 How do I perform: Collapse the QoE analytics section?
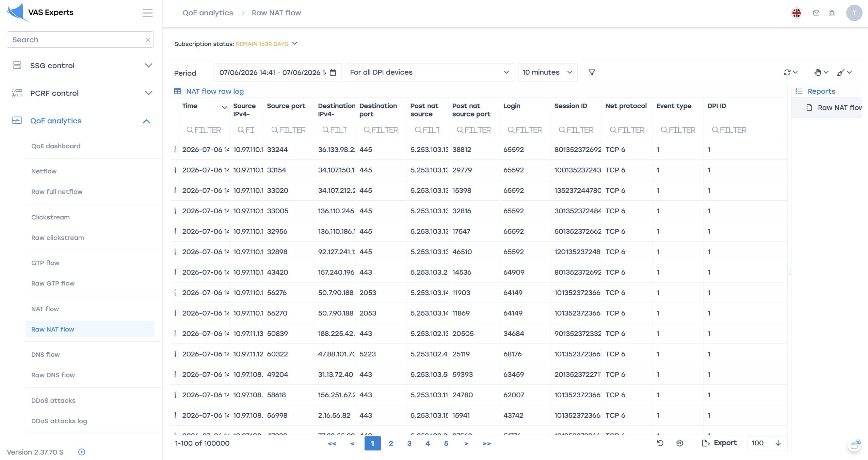tap(146, 121)
